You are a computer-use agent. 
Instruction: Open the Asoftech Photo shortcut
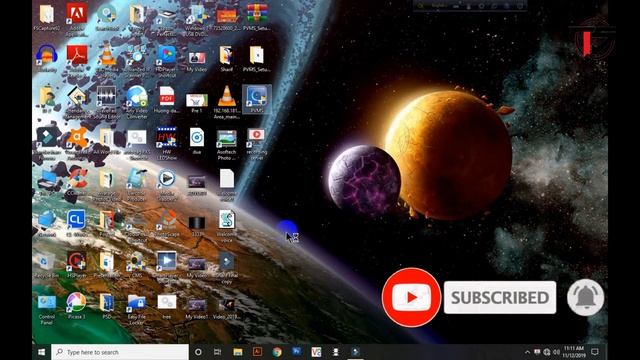point(227,144)
